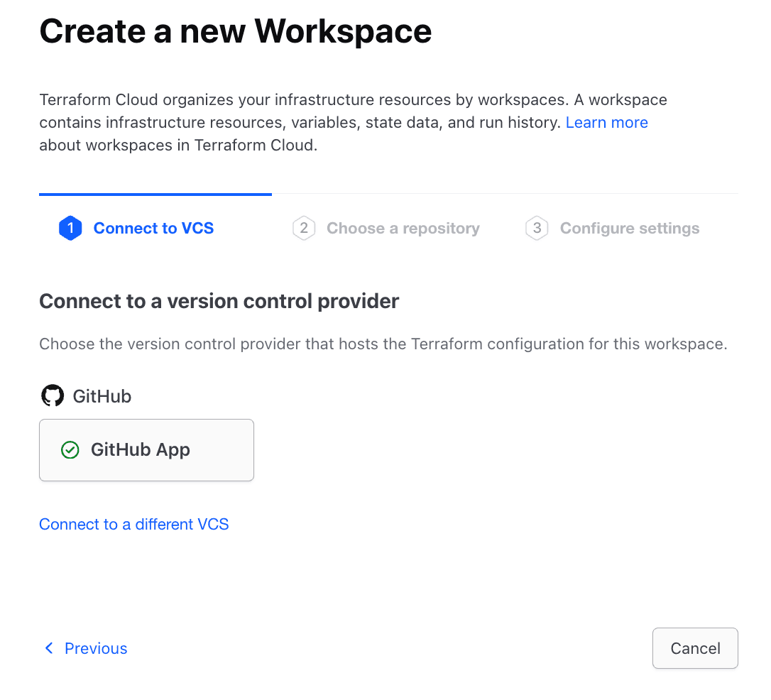Select the Choose a repository step
The width and height of the screenshot is (771, 700).
(x=386, y=228)
